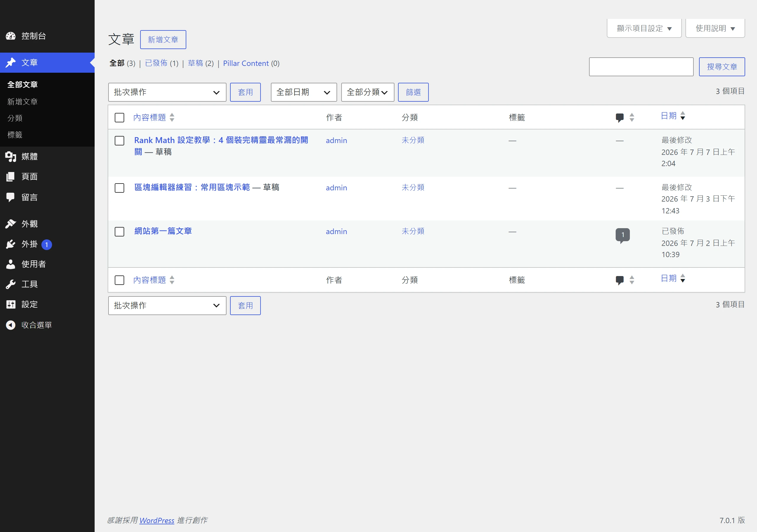Sort by 日期 arrows in footer
This screenshot has height=532, width=757.
[x=683, y=278]
